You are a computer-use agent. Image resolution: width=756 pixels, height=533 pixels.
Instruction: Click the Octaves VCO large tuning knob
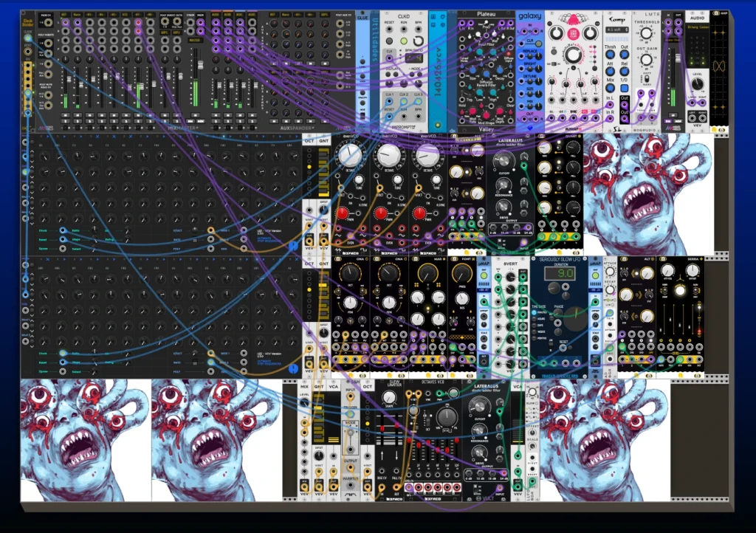pyautogui.click(x=447, y=417)
